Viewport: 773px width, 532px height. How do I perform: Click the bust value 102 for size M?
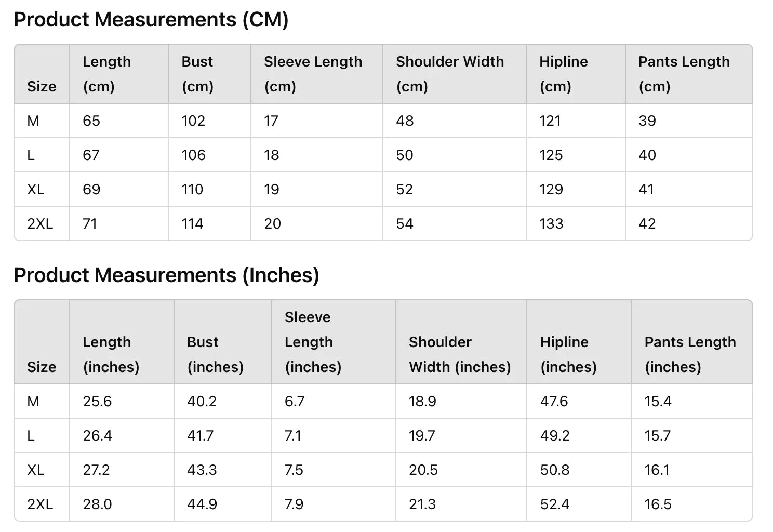(193, 121)
